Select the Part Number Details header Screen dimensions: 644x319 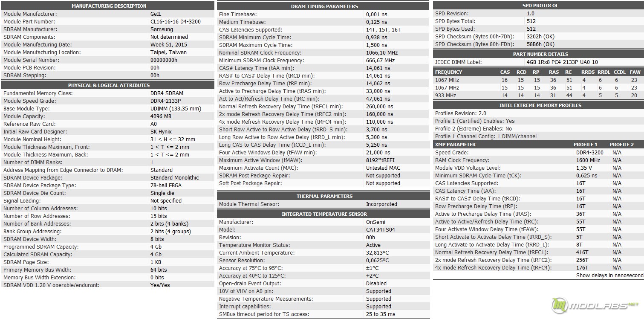click(x=540, y=54)
